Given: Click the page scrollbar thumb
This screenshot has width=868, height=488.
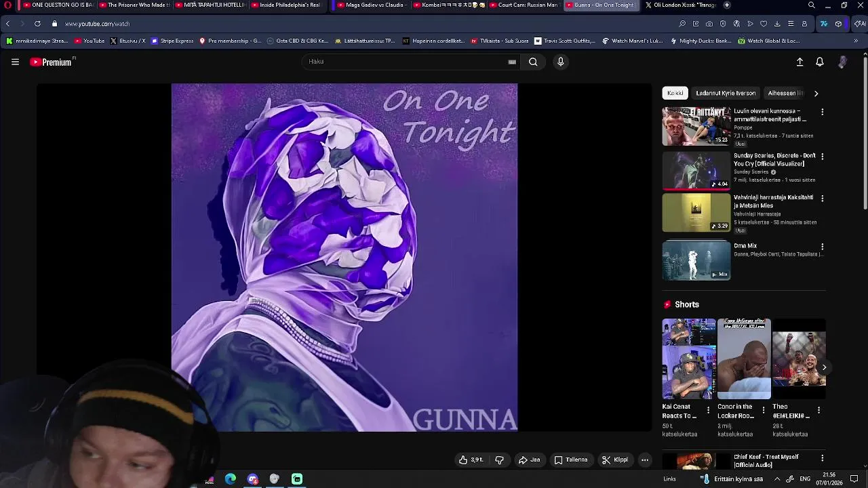Looking at the screenshot, I should (865, 132).
